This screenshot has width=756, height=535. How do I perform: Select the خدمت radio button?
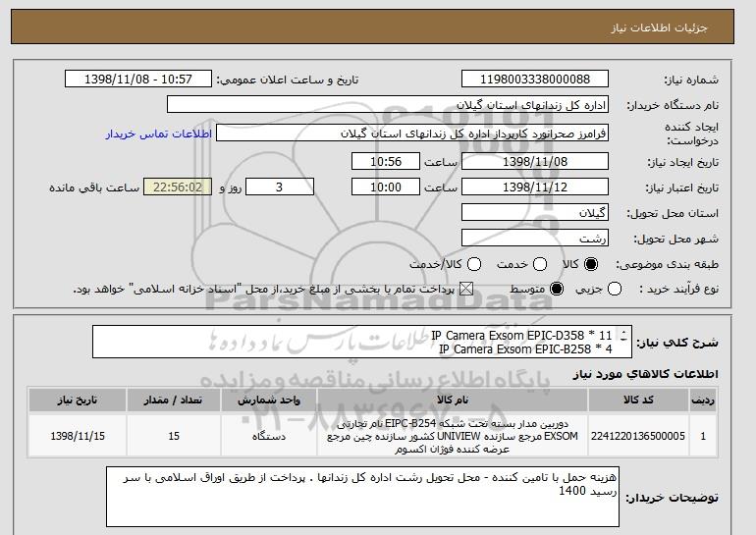click(540, 264)
